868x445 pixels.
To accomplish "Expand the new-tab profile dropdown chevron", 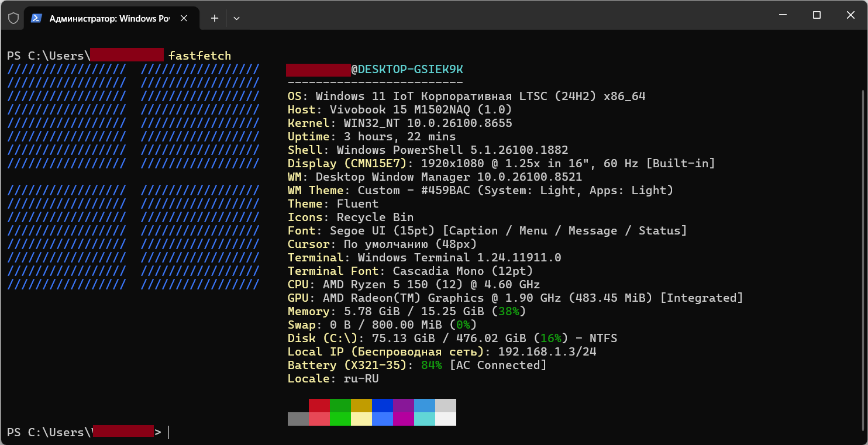I will click(x=236, y=18).
